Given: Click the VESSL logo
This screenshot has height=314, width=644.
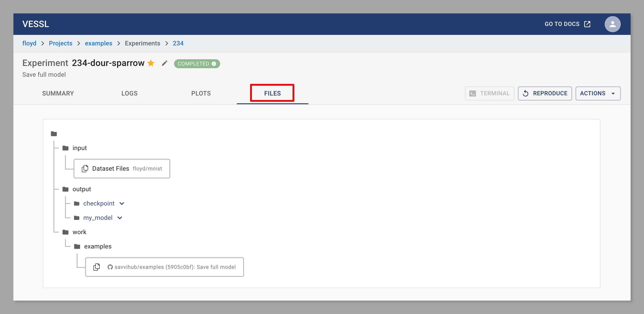Looking at the screenshot, I should click(x=36, y=24).
